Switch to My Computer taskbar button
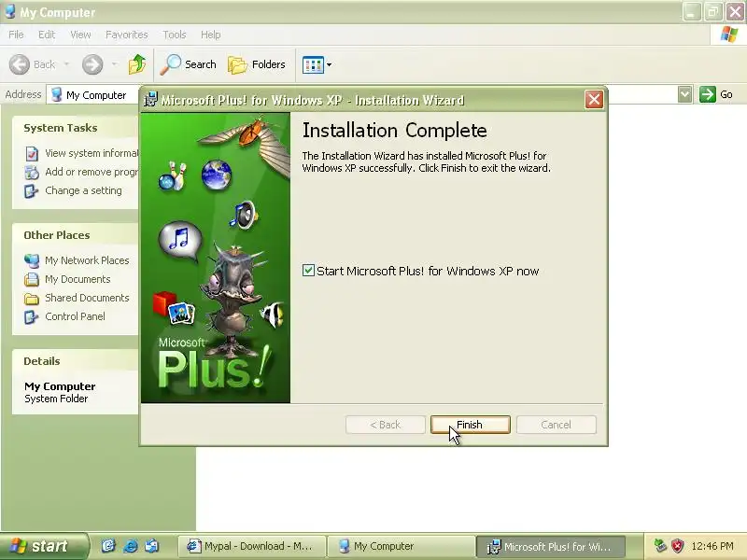The image size is (747, 560). coord(402,546)
